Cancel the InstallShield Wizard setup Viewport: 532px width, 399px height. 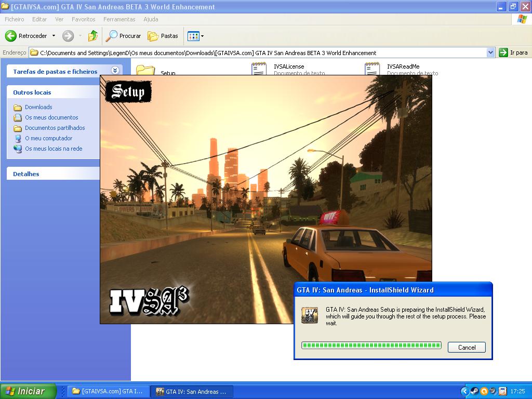pos(467,347)
